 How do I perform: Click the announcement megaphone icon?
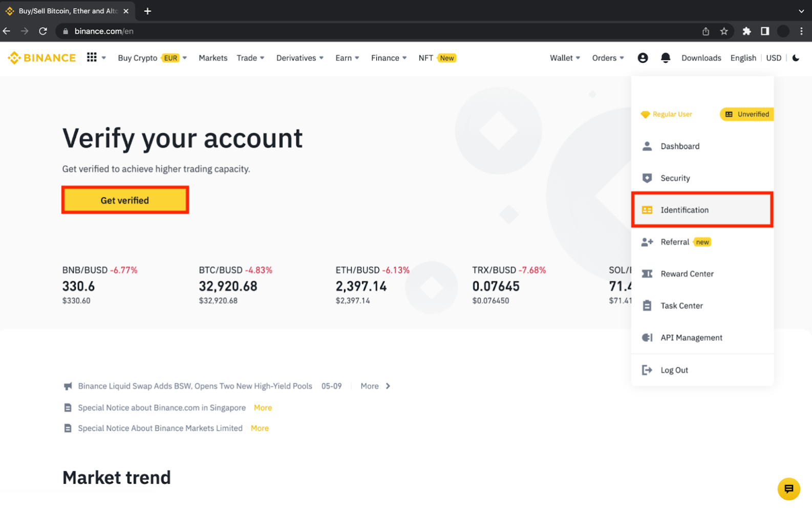[x=68, y=386]
